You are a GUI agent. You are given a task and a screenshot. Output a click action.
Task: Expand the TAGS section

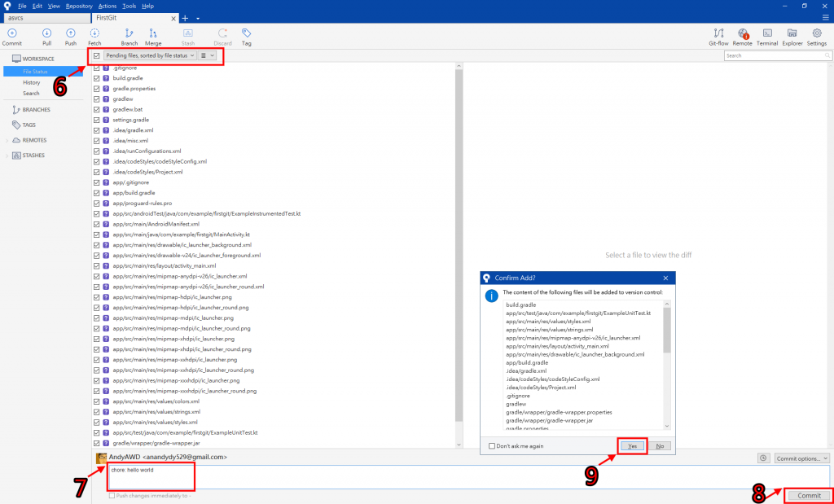point(29,125)
